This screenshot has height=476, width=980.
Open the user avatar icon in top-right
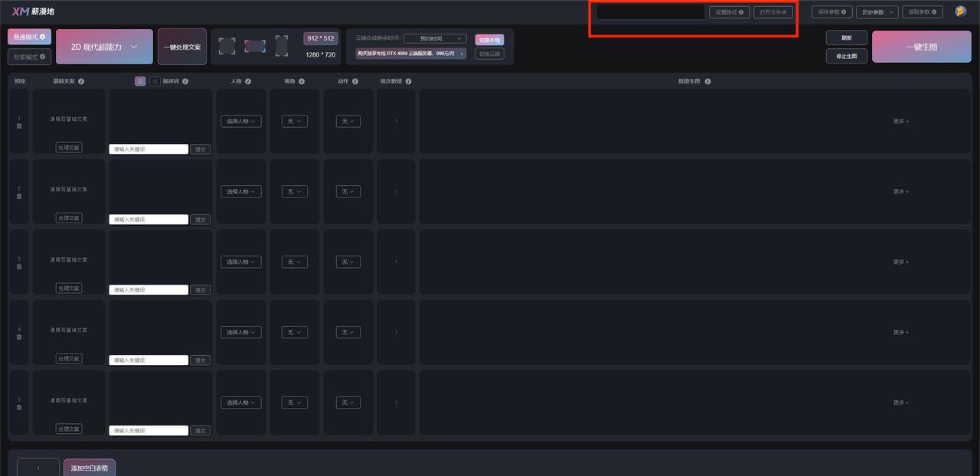coord(960,11)
